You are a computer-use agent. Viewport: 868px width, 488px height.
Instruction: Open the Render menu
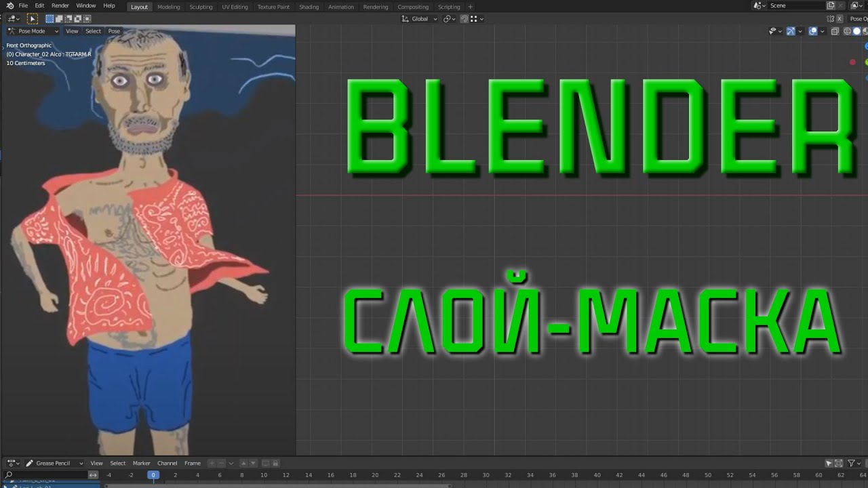click(60, 6)
